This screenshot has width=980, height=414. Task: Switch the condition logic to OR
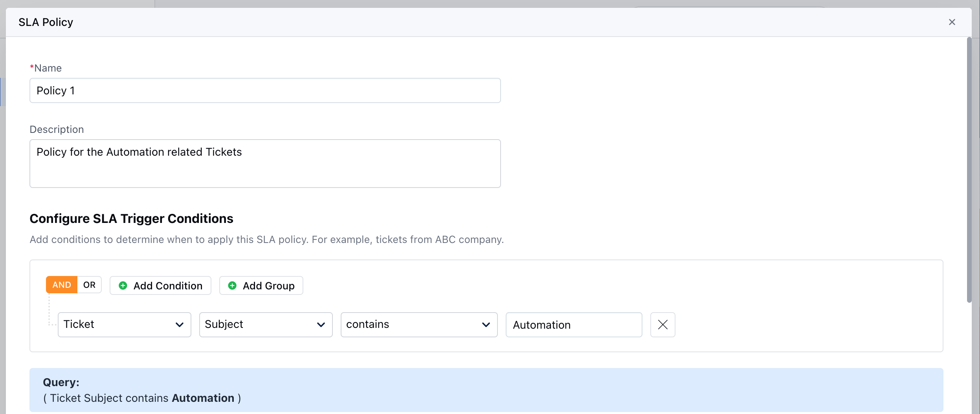point(89,285)
